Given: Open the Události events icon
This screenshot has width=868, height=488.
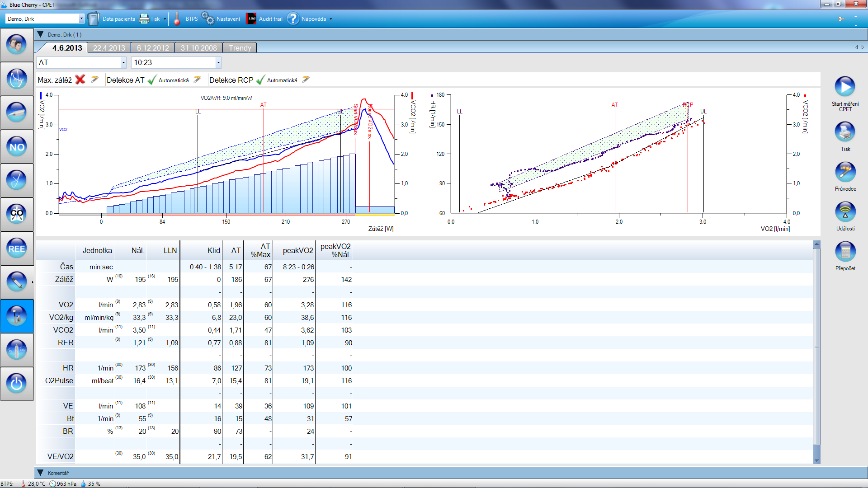Looking at the screenshot, I should click(844, 212).
